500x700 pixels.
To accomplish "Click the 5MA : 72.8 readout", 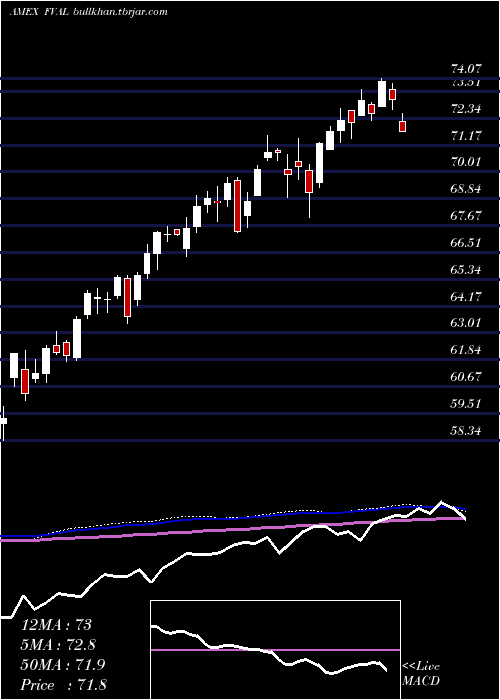I will [58, 645].
